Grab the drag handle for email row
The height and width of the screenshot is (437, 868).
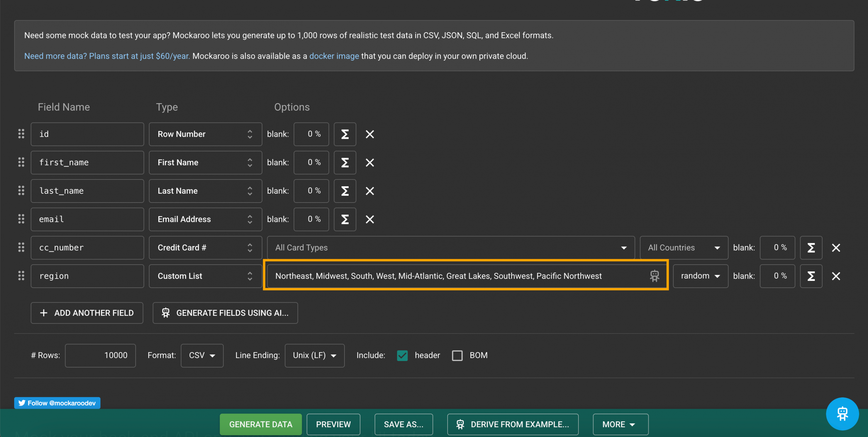click(x=21, y=219)
